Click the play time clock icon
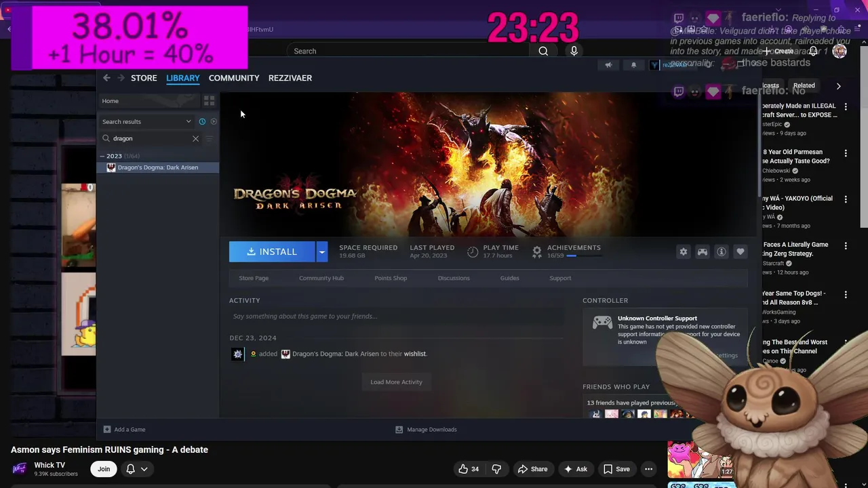This screenshot has height=488, width=868. pyautogui.click(x=473, y=251)
